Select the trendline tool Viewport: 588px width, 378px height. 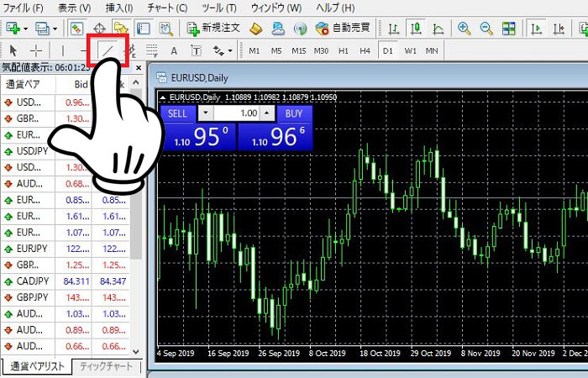click(x=108, y=50)
